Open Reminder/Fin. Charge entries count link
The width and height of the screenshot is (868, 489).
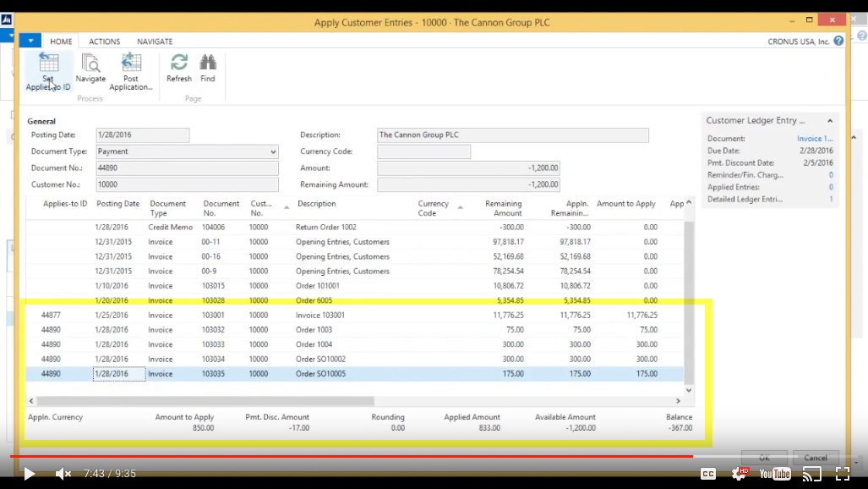pos(831,175)
